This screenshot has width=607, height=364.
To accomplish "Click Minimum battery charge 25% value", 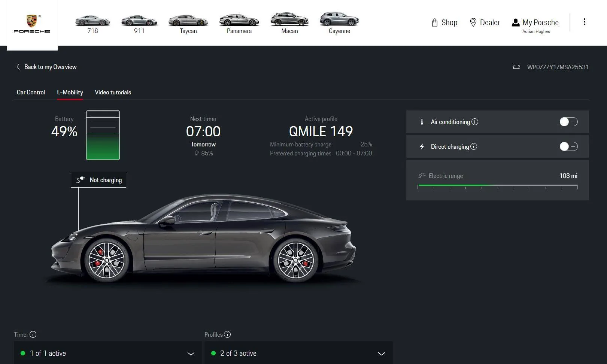I will [366, 144].
